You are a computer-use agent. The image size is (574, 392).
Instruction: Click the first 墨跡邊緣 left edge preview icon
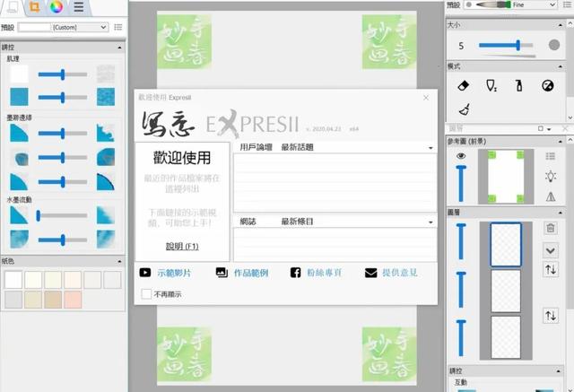point(19,134)
